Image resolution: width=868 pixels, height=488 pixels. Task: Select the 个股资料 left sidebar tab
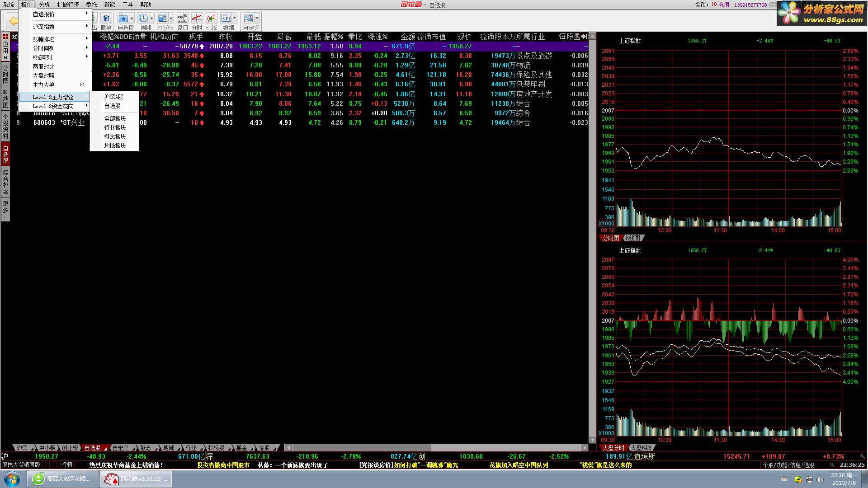coord(5,127)
